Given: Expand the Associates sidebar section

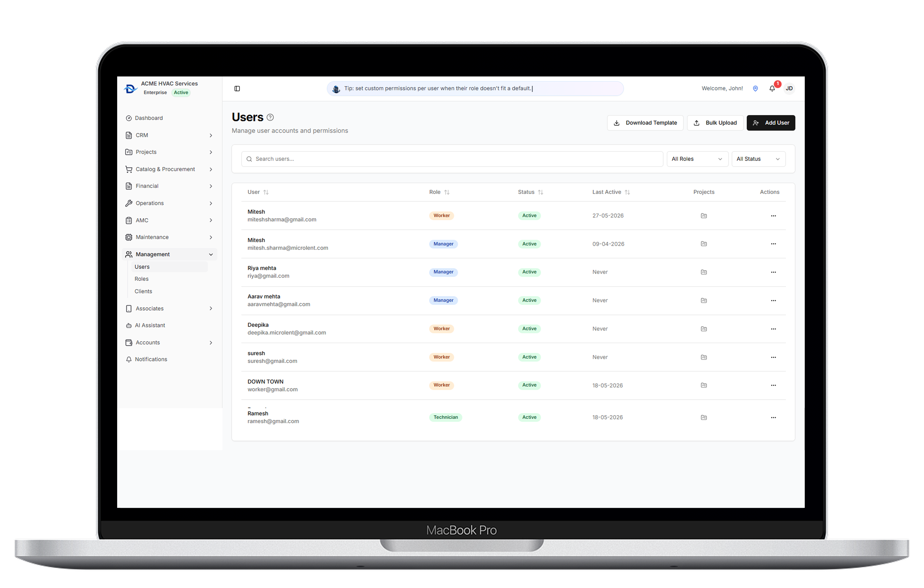Looking at the screenshot, I should [169, 308].
